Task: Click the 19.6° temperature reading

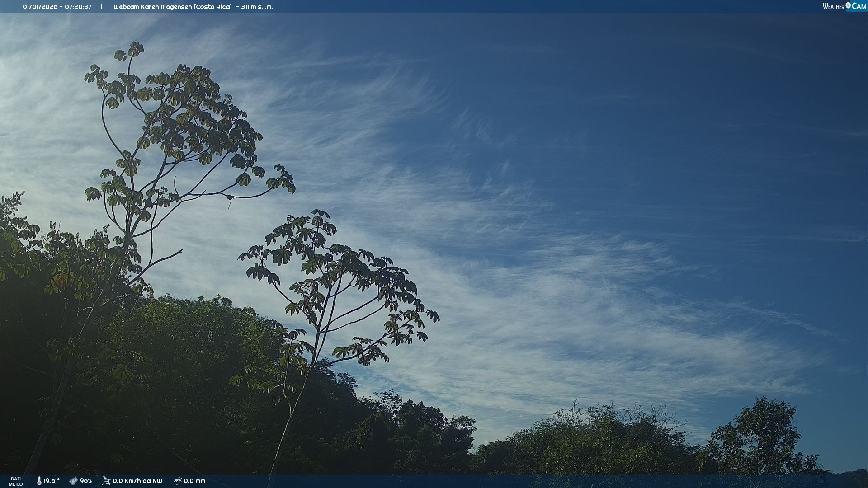Action: (x=52, y=481)
